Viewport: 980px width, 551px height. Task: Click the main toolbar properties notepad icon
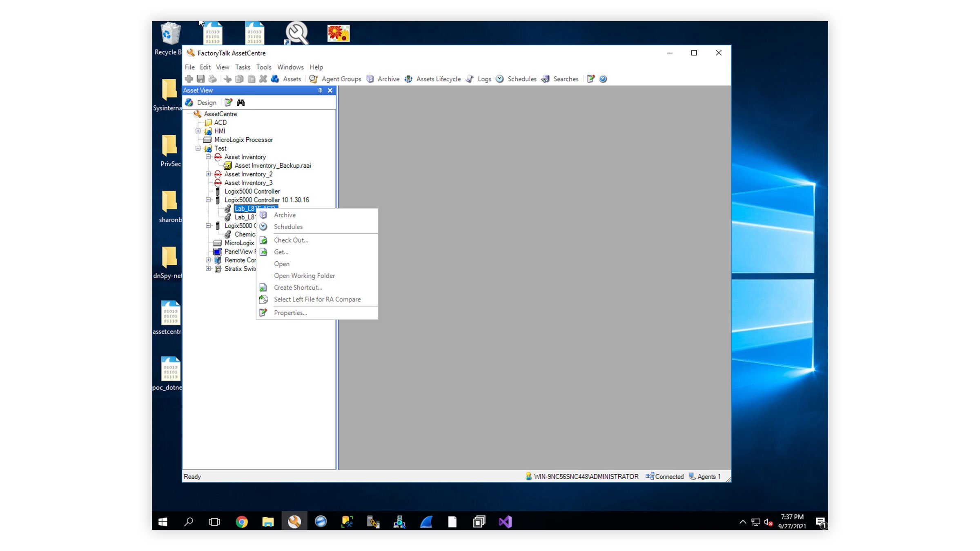(x=590, y=79)
